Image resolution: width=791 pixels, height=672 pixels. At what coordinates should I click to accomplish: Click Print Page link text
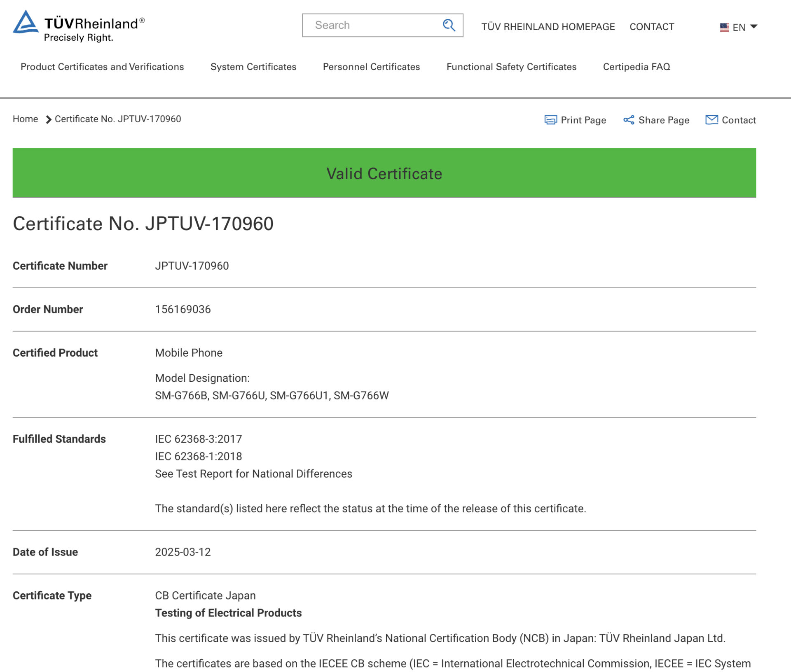click(x=583, y=120)
